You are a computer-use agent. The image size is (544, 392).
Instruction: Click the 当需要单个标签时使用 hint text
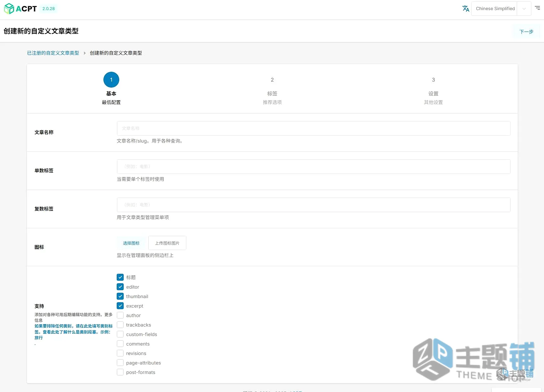coord(140,179)
